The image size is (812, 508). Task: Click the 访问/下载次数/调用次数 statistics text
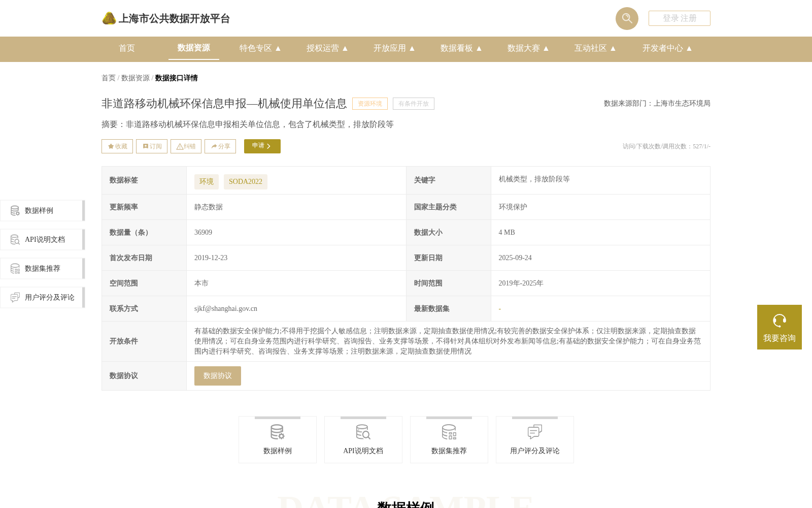667,146
